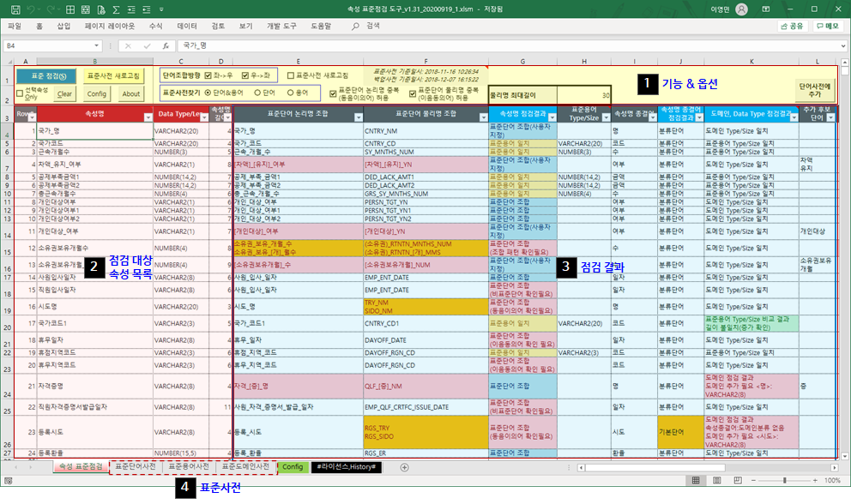Switch to Normal view in status bar
The height and width of the screenshot is (504, 851).
pyautogui.click(x=696, y=481)
